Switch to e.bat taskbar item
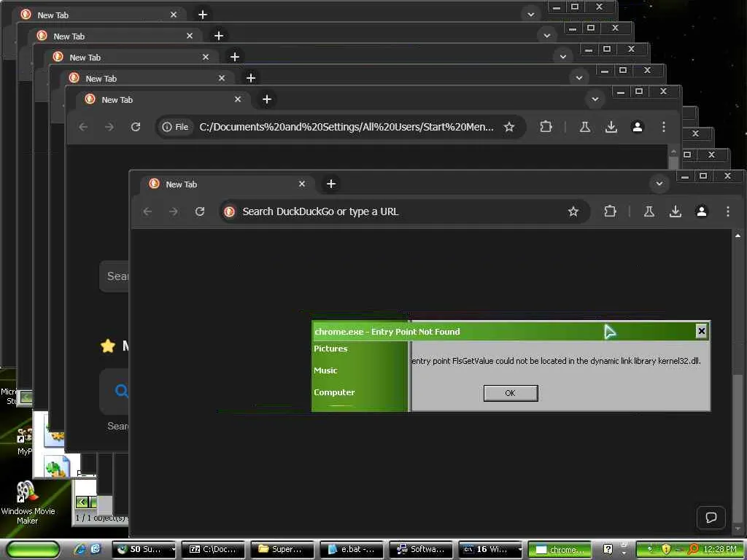 352,550
